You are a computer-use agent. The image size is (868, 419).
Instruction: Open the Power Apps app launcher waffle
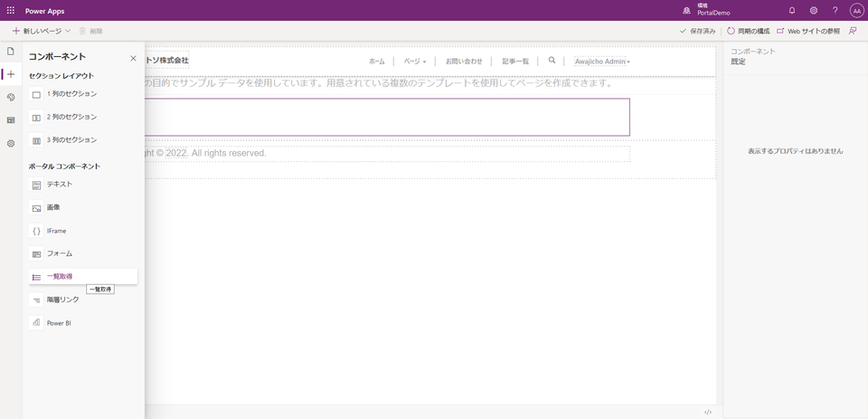11,11
